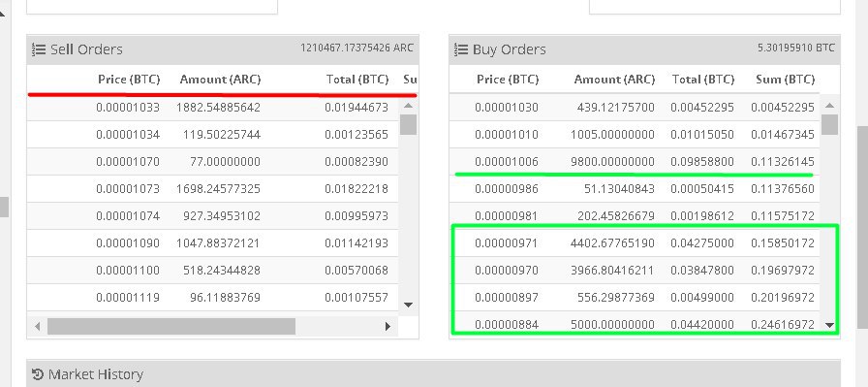Click the Sell Orders horizontal scroll-left arrow
868x387 pixels.
pyautogui.click(x=37, y=327)
